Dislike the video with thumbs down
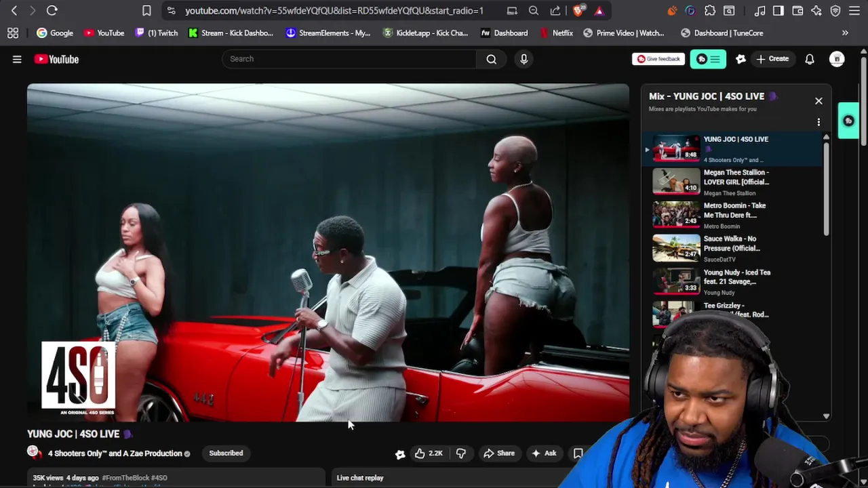Screen dimensions: 868x488 click(461, 453)
